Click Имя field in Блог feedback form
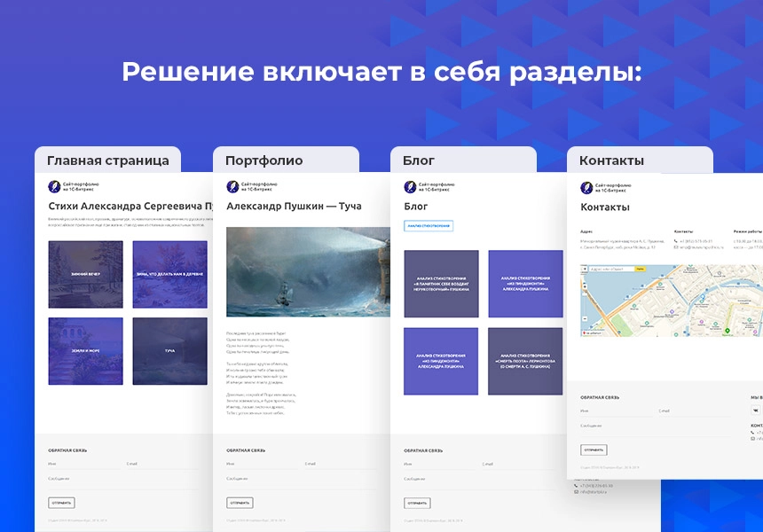 coord(440,465)
